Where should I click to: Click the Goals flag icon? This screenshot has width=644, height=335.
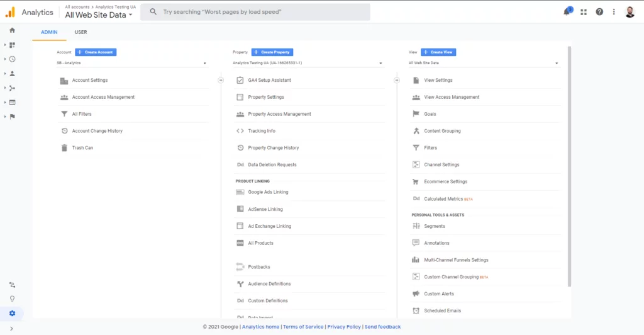pyautogui.click(x=416, y=114)
